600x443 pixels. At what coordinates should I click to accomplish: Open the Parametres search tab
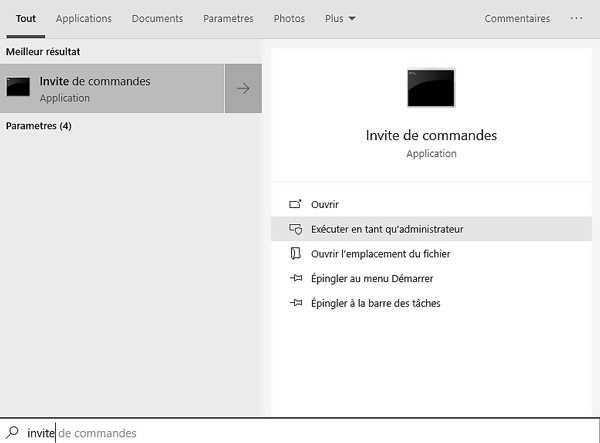click(x=228, y=19)
